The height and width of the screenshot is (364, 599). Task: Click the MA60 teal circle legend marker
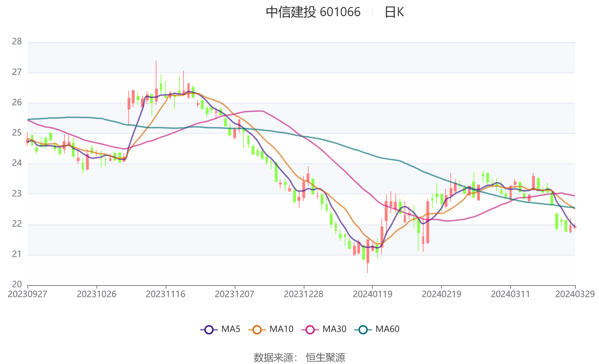click(x=363, y=330)
